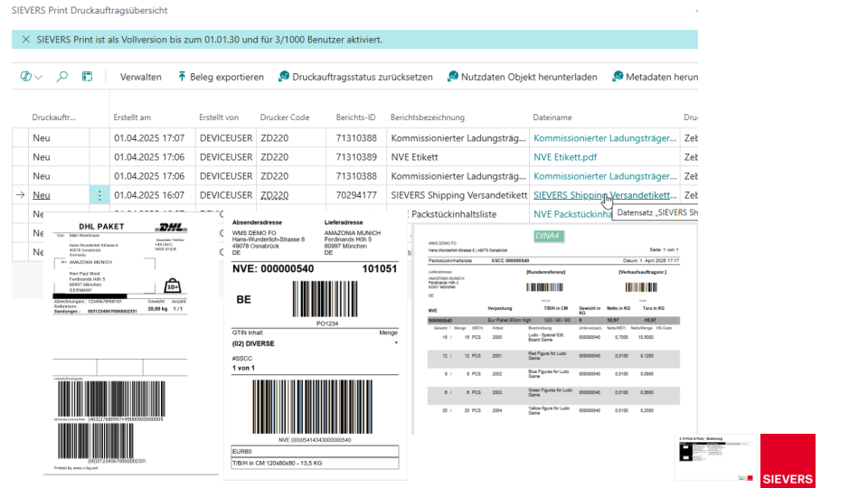Click the Beleg exportieren upload icon

(182, 76)
